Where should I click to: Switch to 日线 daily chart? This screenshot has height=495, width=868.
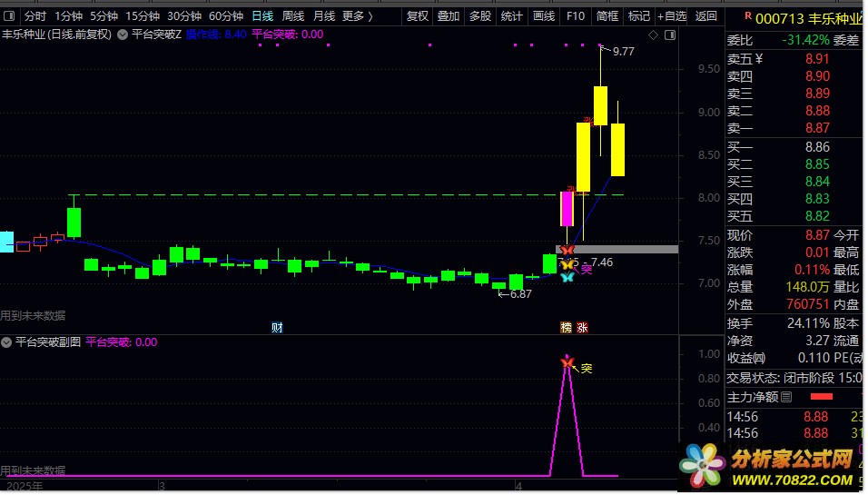click(x=262, y=16)
